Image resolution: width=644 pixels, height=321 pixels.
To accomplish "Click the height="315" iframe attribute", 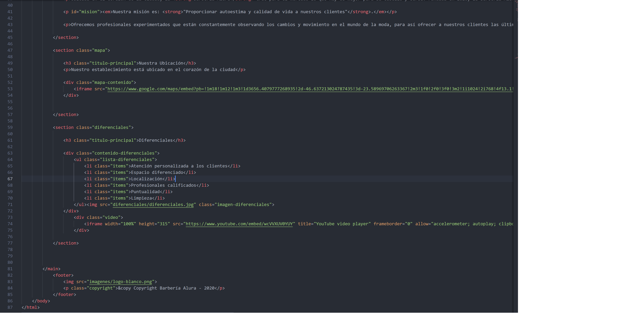I will point(154,224).
